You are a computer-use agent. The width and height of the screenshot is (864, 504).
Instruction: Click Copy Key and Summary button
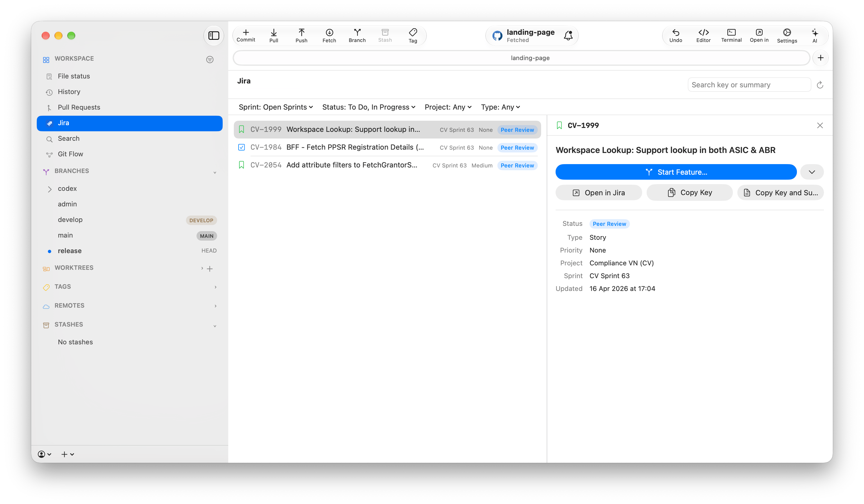[x=780, y=192]
